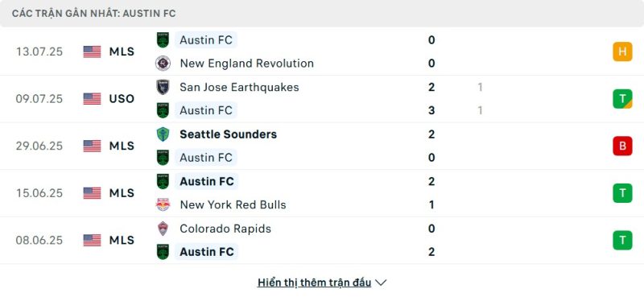Expand more matches with the chevron arrow
Viewport: 644px width, 301px height.
381,282
